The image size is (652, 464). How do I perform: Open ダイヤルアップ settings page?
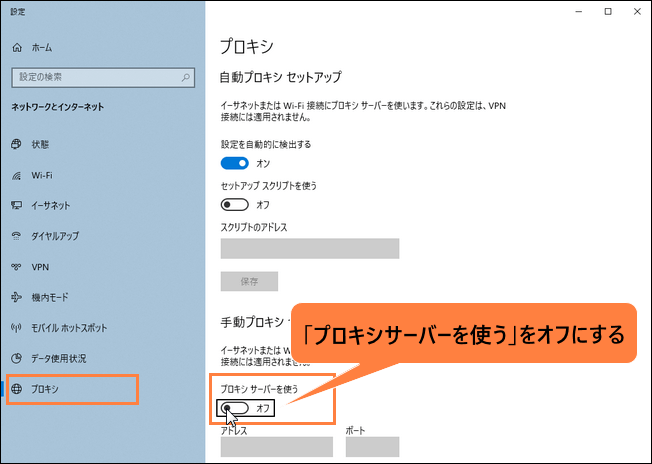pos(55,236)
